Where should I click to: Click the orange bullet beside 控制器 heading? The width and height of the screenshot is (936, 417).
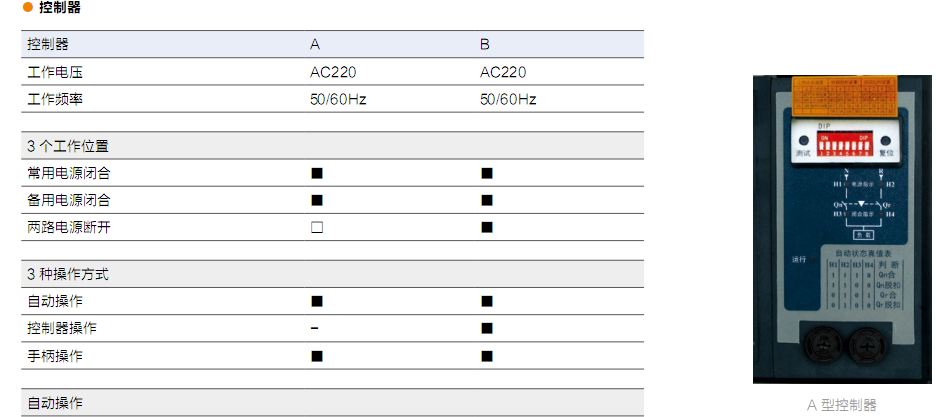[x=27, y=8]
